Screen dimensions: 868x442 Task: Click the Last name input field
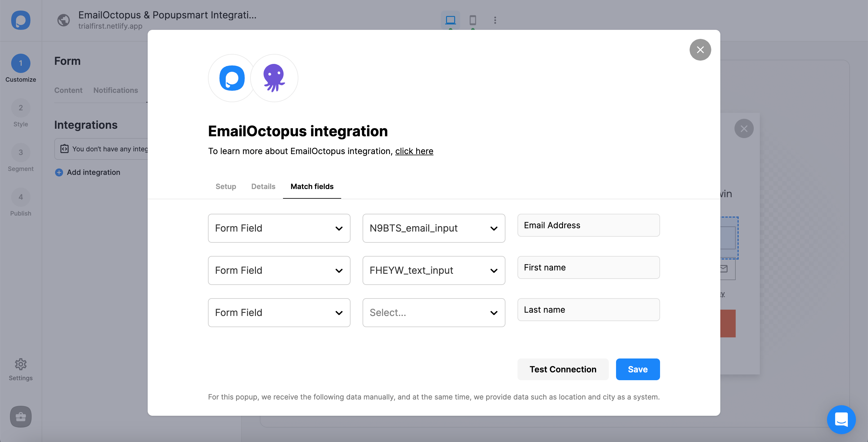[588, 310]
